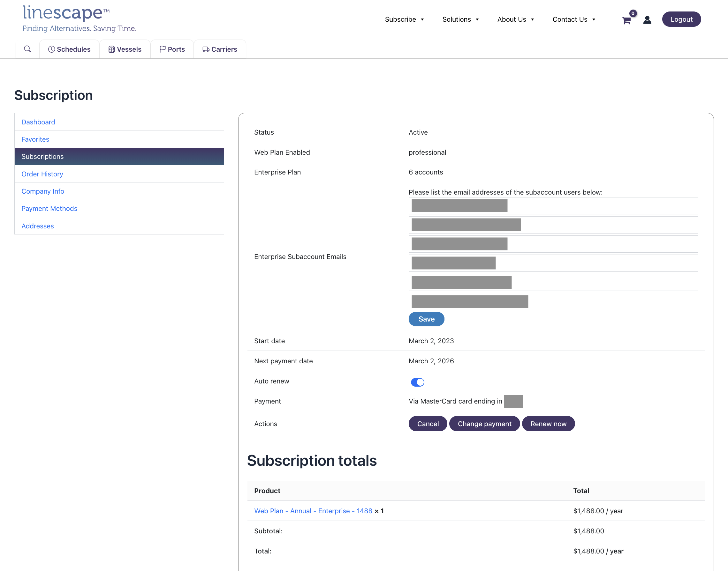Open the shopping cart icon
The width and height of the screenshot is (728, 571).
tap(626, 20)
